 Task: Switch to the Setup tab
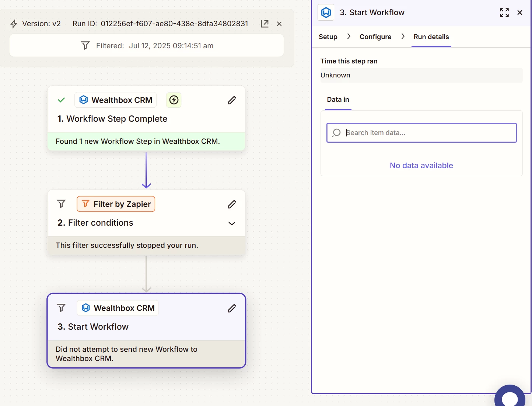328,37
